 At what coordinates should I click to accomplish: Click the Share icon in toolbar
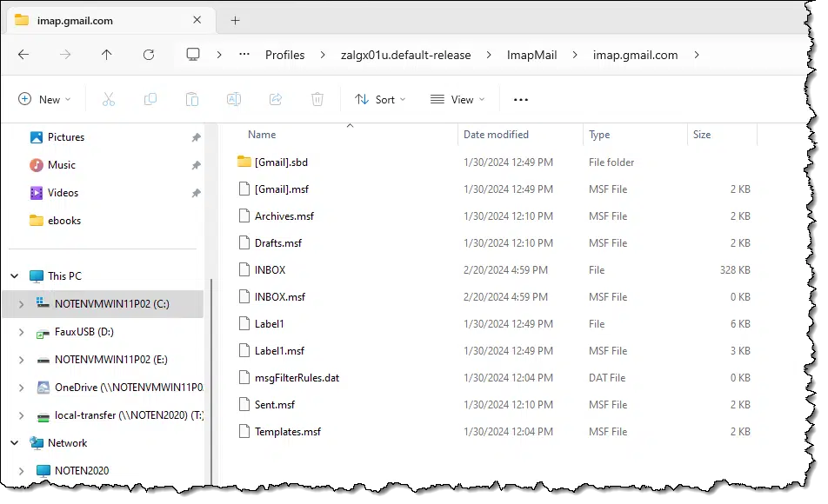[x=276, y=99]
